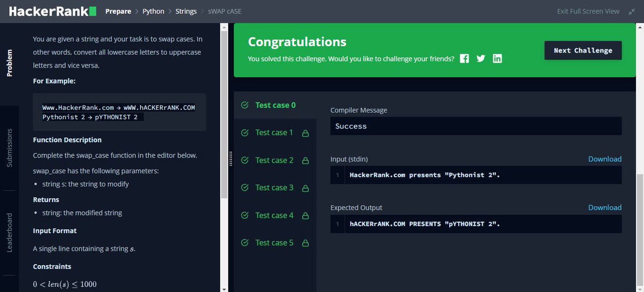Click the "string s: the string to modify" bullet
The image size is (644, 292).
coord(85,184)
